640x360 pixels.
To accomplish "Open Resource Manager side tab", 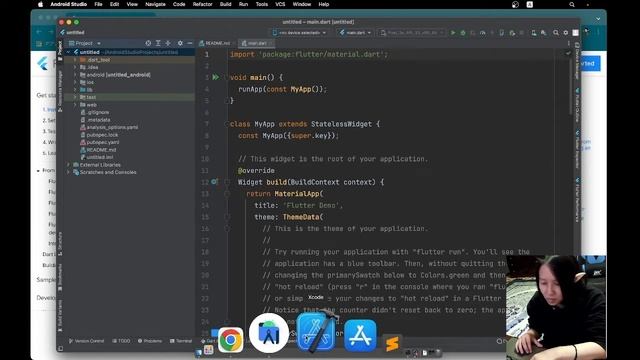I will coord(60,91).
